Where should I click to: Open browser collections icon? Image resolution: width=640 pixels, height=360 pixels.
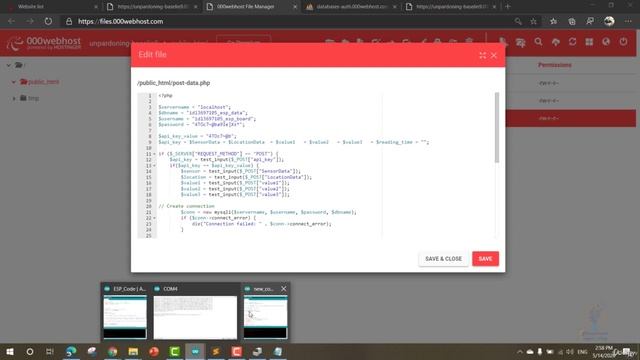pos(572,21)
